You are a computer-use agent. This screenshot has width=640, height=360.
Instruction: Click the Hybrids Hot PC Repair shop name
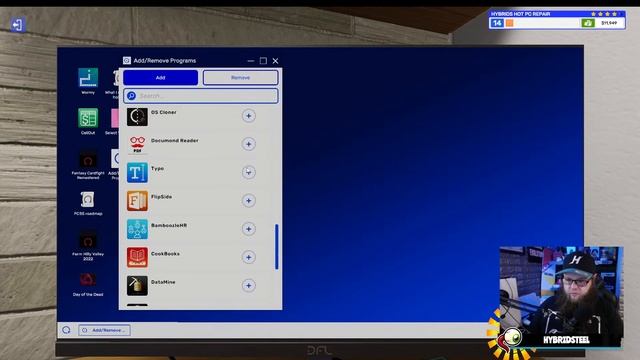(520, 14)
